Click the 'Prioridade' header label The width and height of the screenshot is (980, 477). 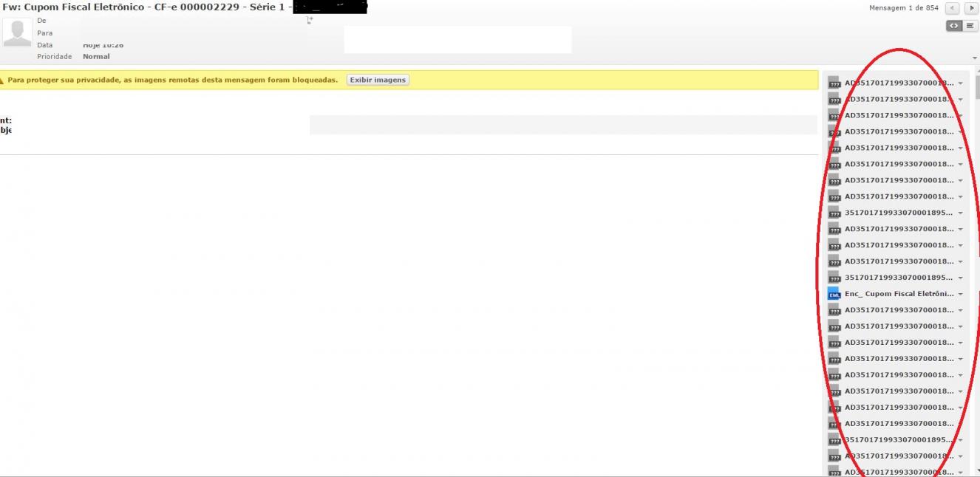click(x=54, y=57)
